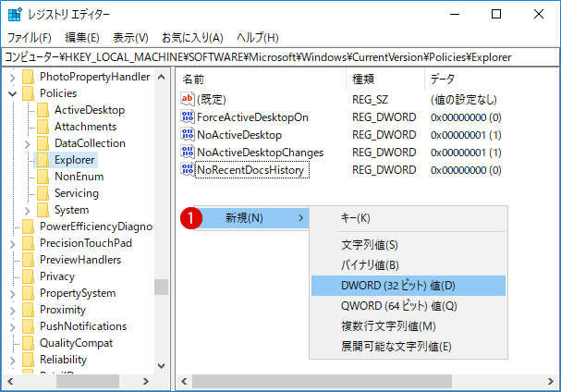This screenshot has width=561, height=392.
Task: Collapse the Policies tree node
Action: 13,94
